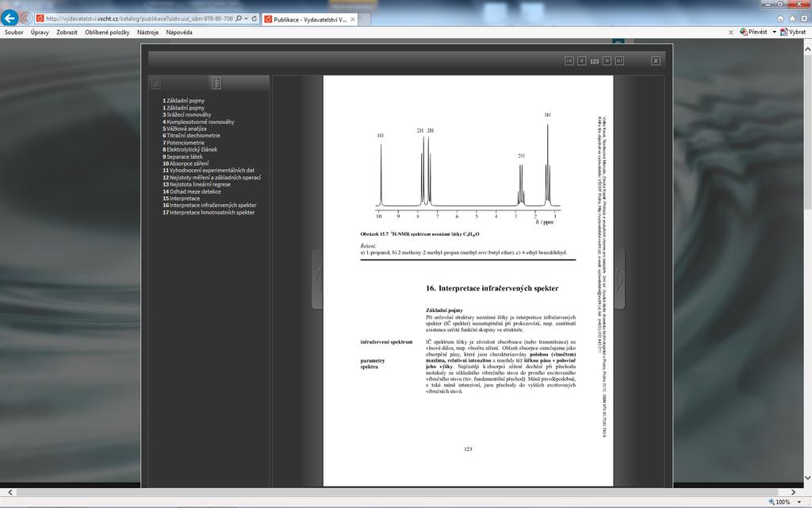Click the page number 123 field

[x=595, y=61]
